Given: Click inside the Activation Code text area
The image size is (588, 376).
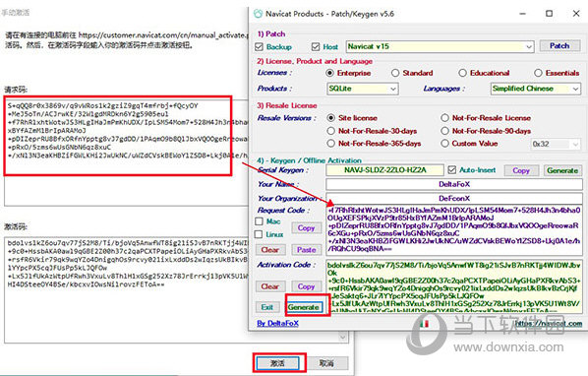Looking at the screenshot, I should tap(454, 286).
